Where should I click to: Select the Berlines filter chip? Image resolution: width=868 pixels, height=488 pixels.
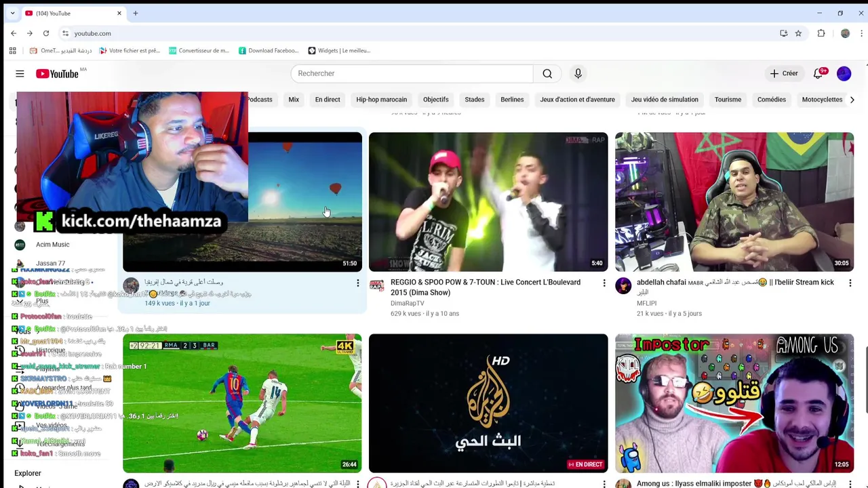pos(512,100)
